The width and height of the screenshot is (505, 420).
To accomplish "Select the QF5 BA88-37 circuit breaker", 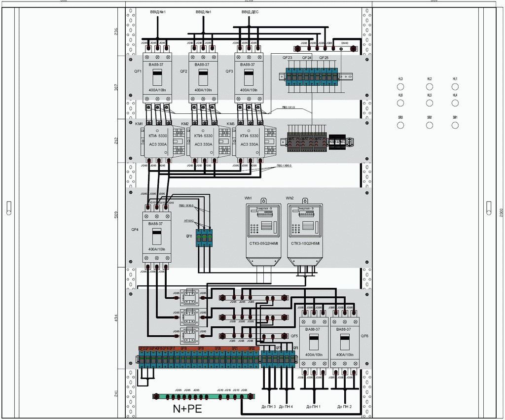I will [314, 343].
